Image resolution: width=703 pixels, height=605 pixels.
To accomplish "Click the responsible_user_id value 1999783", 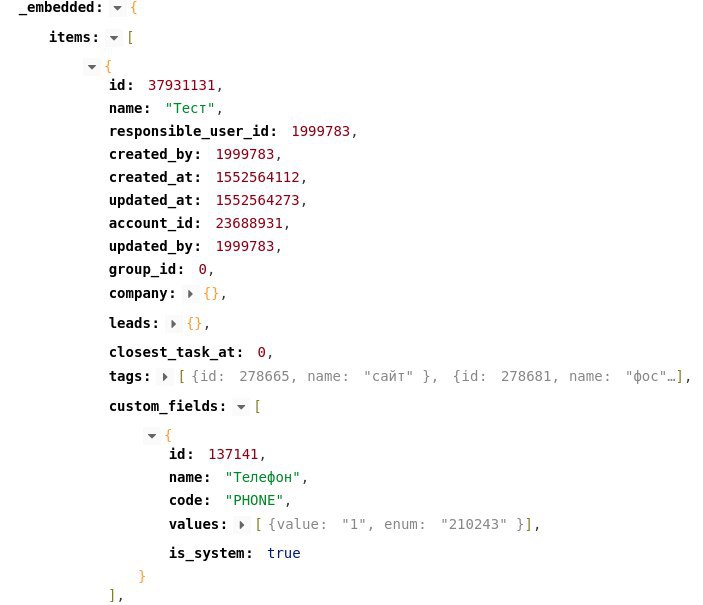I will pyautogui.click(x=321, y=131).
